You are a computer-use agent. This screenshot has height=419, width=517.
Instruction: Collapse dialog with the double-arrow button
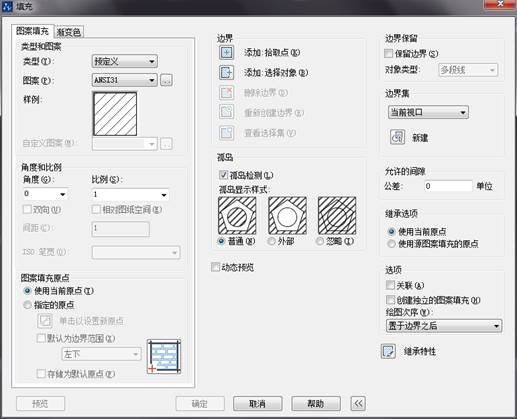pos(358,404)
